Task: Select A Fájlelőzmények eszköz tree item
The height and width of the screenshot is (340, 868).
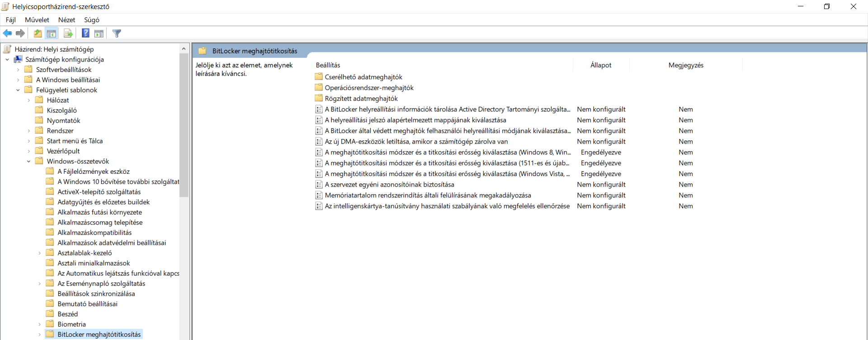Action: tap(94, 171)
